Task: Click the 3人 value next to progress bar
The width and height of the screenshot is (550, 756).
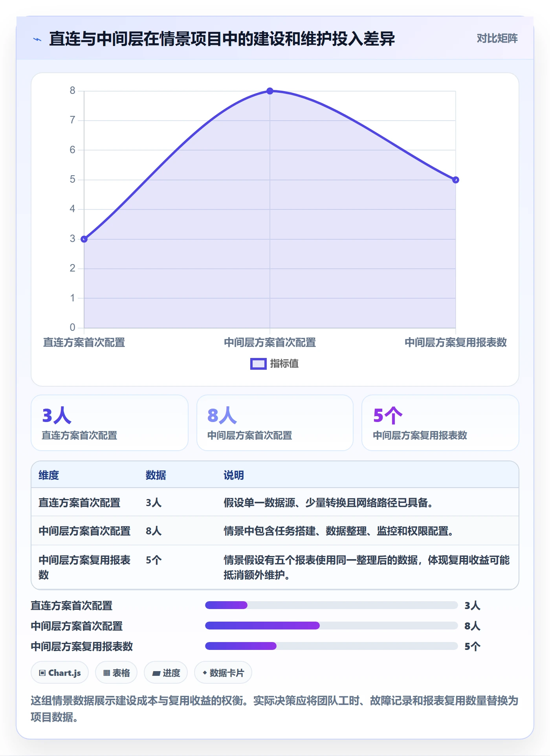Action: coord(472,606)
